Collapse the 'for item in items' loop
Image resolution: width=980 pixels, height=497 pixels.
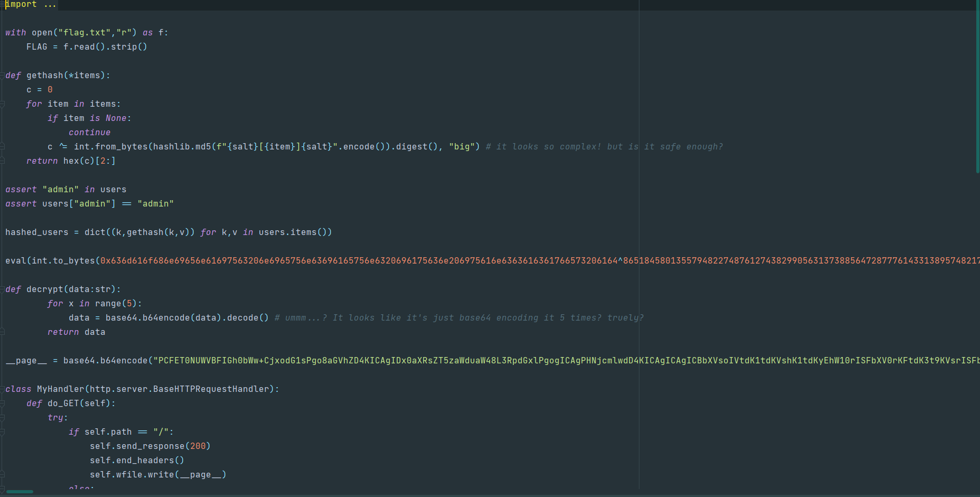(2, 104)
